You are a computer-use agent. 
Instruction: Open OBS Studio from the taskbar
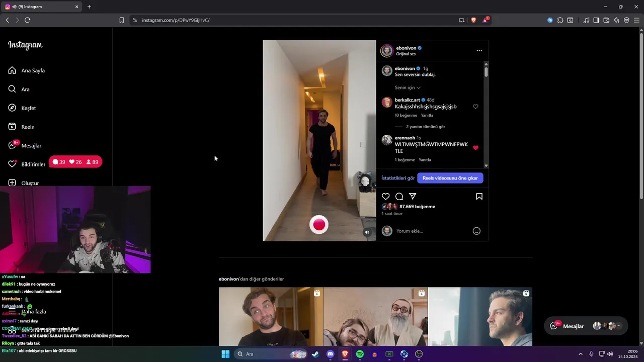(x=419, y=354)
